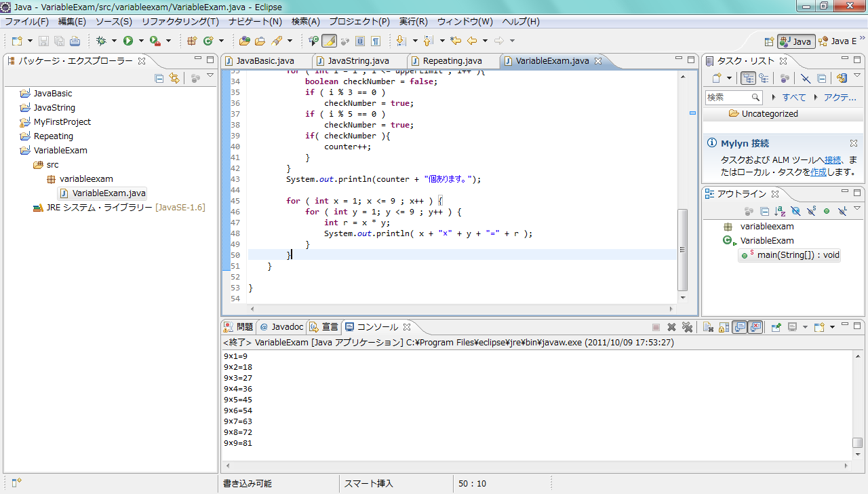Click the Pin Console icon
This screenshot has height=494, width=868.
click(x=776, y=327)
